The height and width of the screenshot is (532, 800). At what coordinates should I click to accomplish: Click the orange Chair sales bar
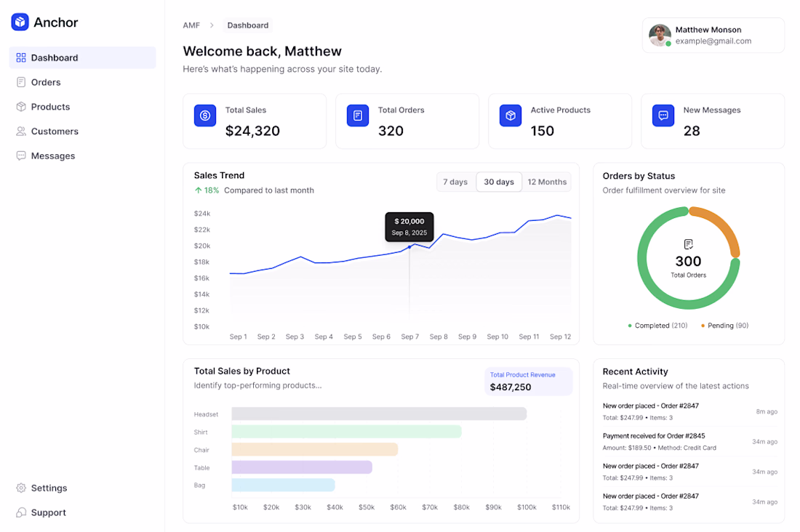[315, 449]
